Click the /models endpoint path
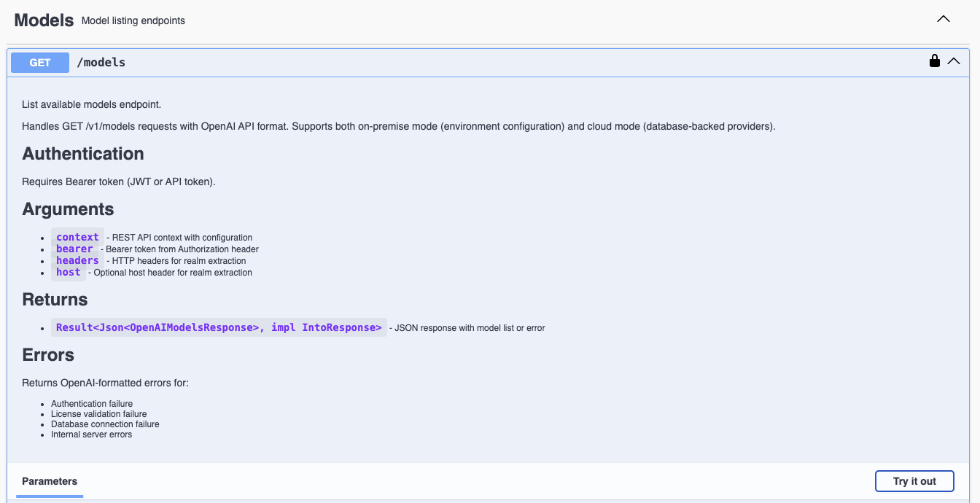This screenshot has width=980, height=503. coord(101,63)
